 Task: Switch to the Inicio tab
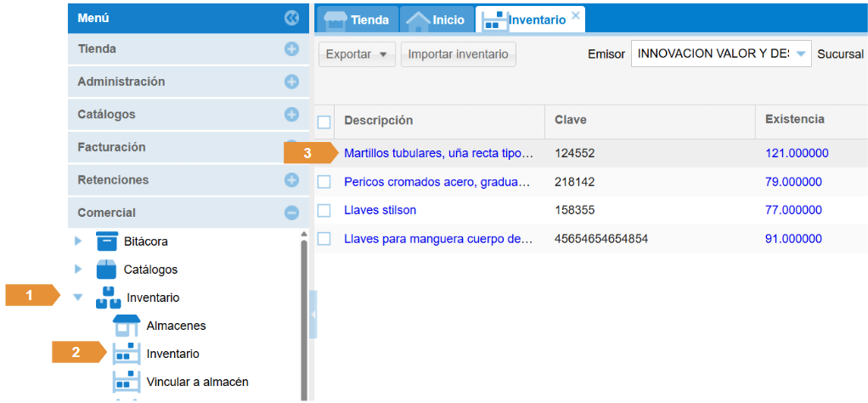(437, 20)
